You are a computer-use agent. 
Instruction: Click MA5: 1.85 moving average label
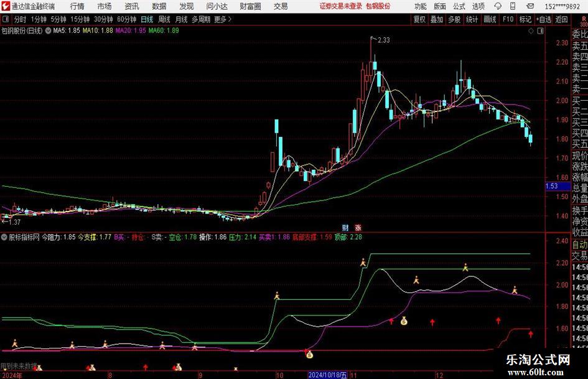(x=67, y=30)
